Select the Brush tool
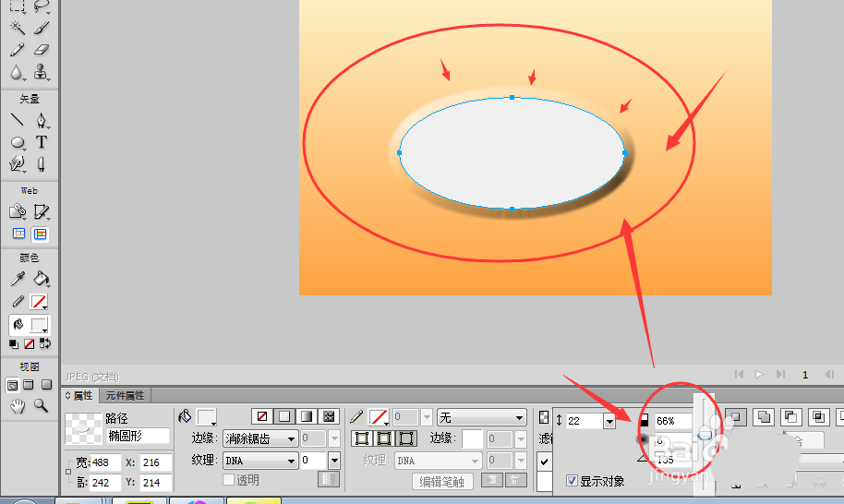Screen dimensions: 844x504 tap(42, 27)
